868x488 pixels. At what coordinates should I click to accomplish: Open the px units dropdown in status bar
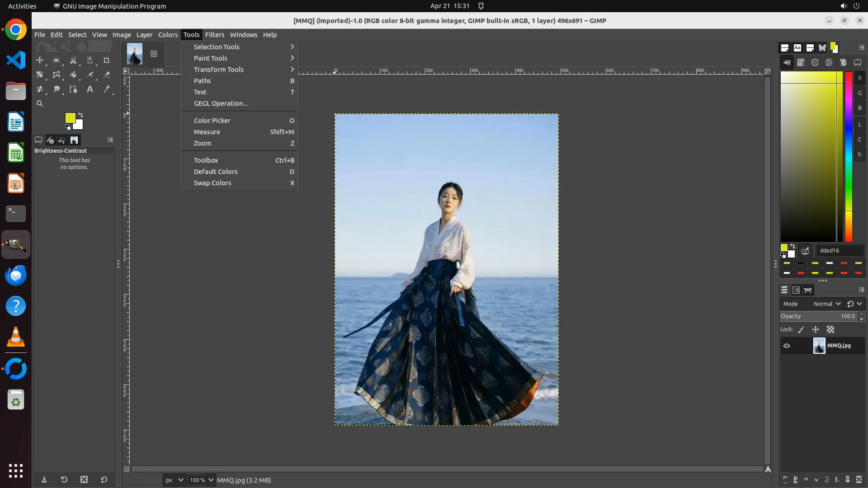click(174, 480)
